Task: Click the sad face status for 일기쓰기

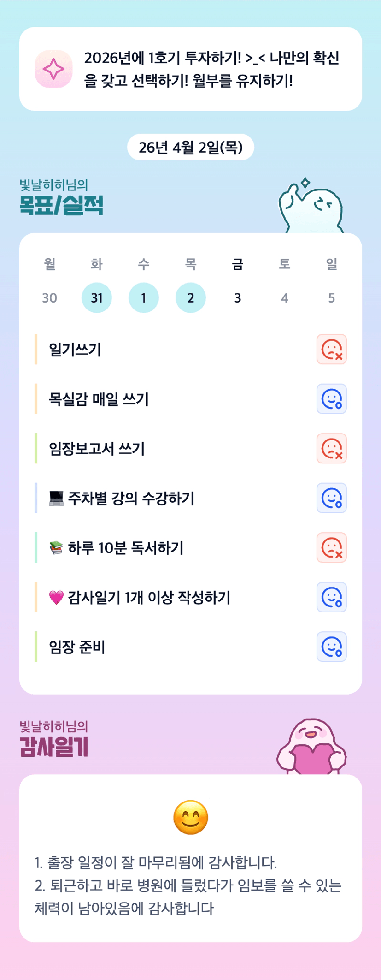Action: click(x=331, y=350)
